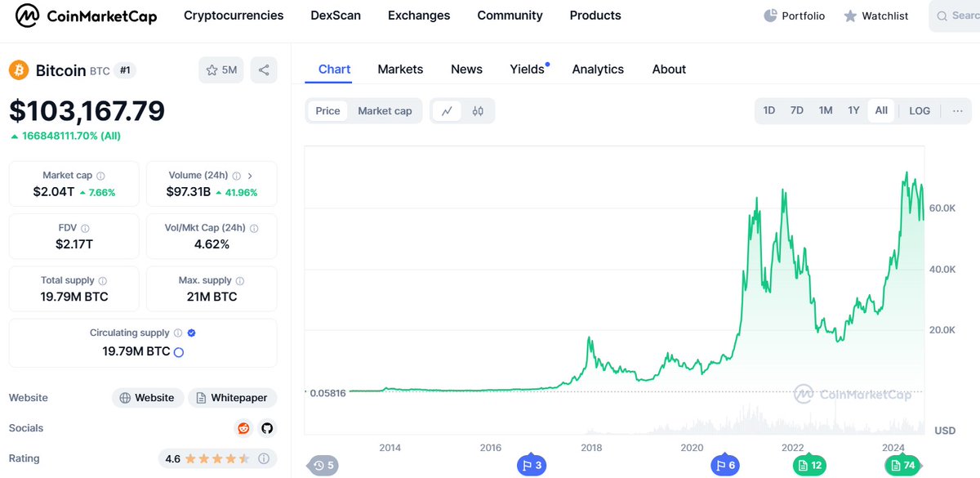
Task: Click the #1 rank badge
Action: (125, 70)
